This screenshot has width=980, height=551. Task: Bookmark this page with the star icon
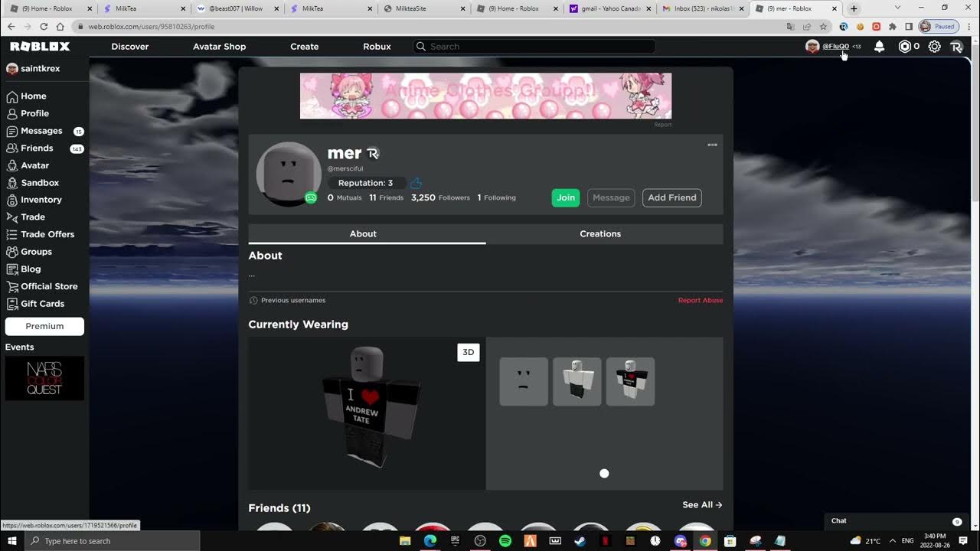pyautogui.click(x=823, y=27)
